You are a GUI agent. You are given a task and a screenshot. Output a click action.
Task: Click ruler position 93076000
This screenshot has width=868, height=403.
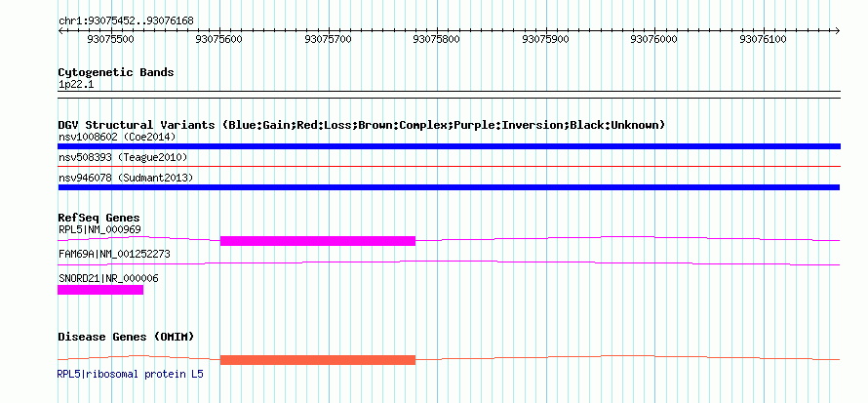(654, 39)
